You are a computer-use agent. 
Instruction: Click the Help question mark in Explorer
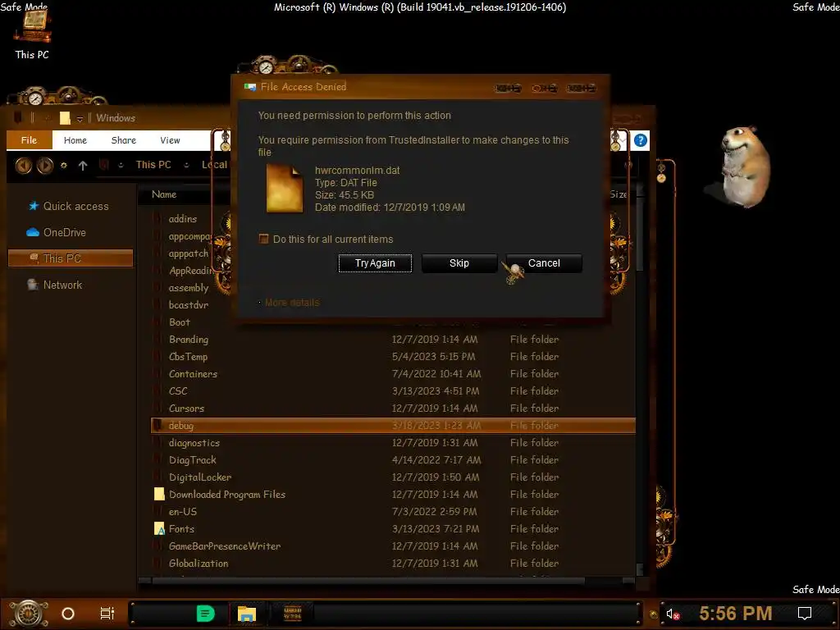(x=640, y=140)
